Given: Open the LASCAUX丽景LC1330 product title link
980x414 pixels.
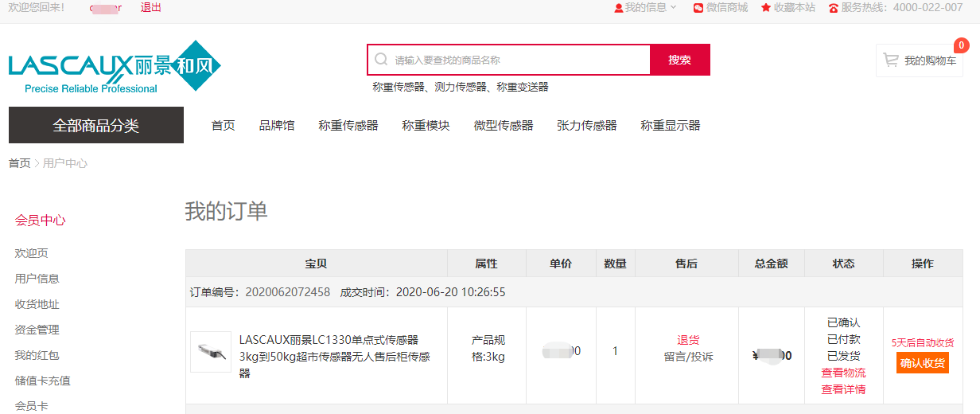Looking at the screenshot, I should 335,356.
